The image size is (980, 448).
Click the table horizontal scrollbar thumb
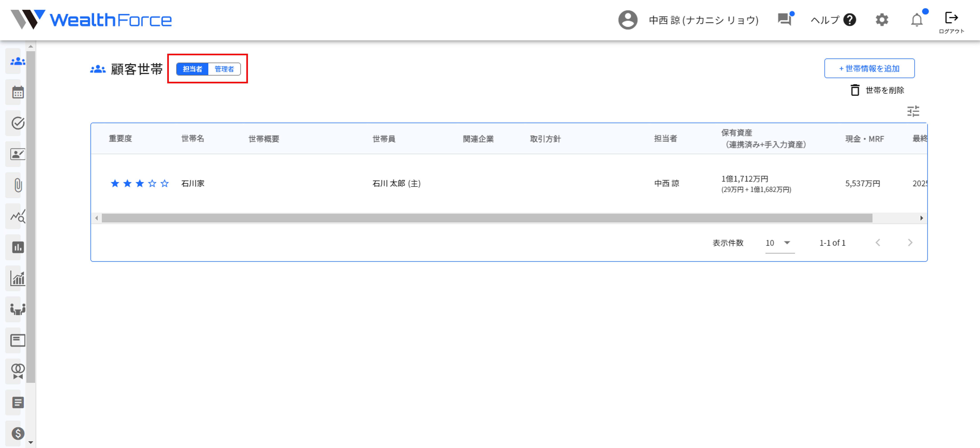click(487, 218)
